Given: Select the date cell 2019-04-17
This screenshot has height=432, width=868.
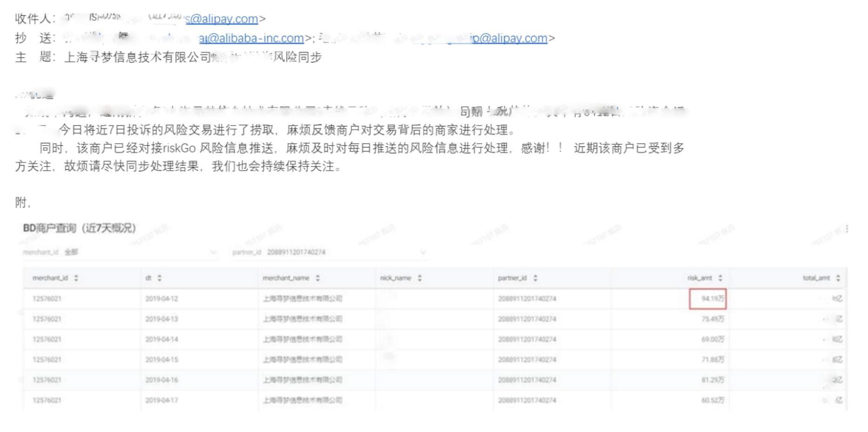Looking at the screenshot, I should (161, 400).
